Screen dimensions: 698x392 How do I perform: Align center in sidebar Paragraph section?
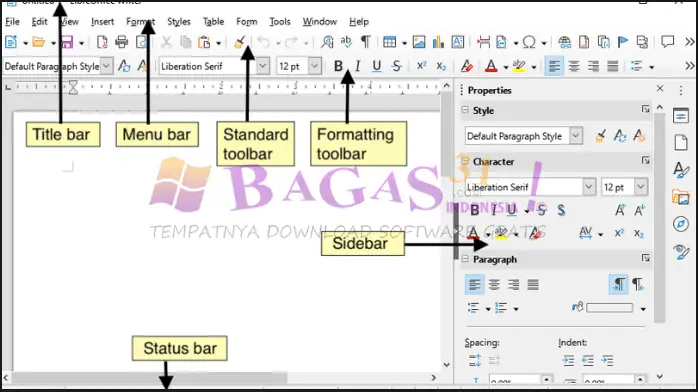[494, 284]
